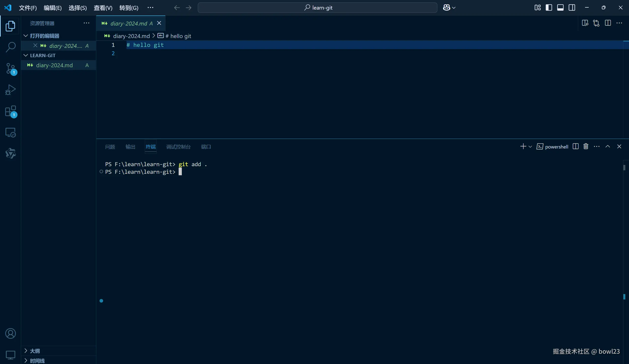Open the Remote Explorer view
The image size is (629, 364).
pos(11,132)
